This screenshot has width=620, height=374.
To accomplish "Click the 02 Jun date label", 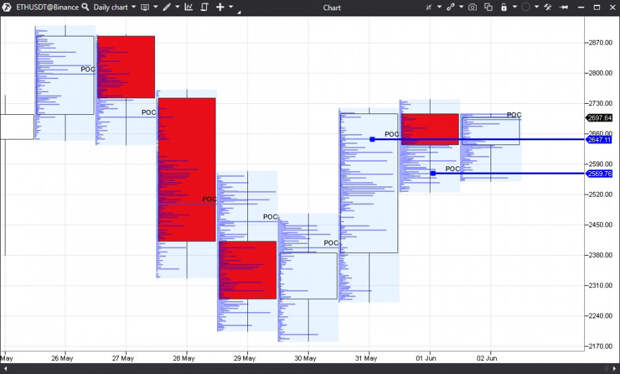I will point(487,358).
